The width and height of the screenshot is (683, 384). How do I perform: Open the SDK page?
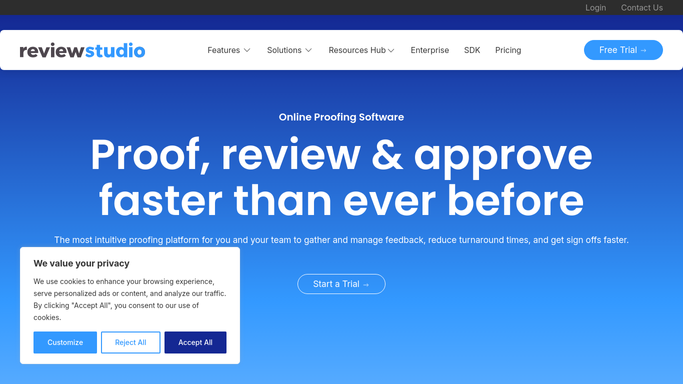coord(472,50)
